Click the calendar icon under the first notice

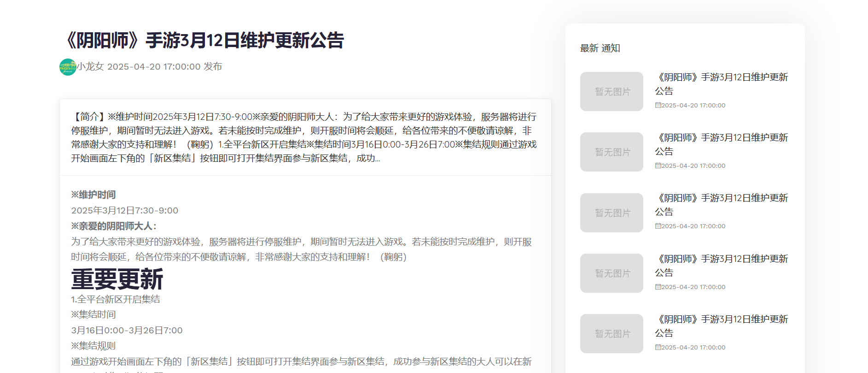click(x=658, y=105)
